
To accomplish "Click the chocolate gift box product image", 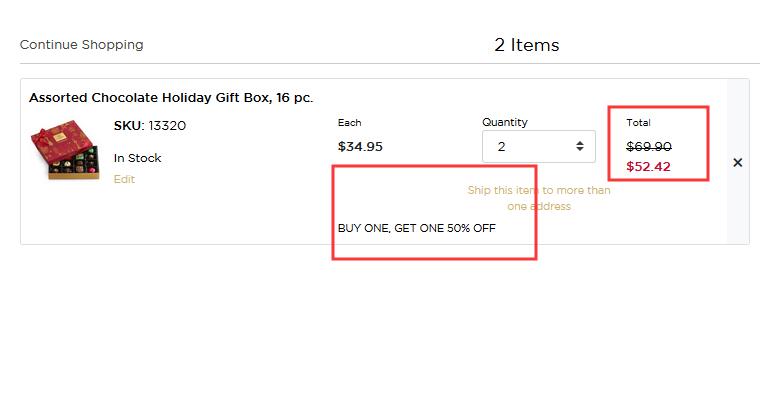I will click(64, 150).
